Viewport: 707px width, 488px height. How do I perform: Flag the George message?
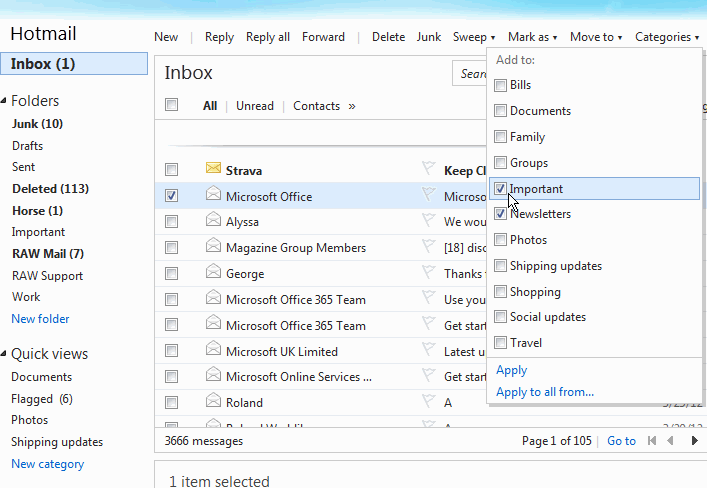(428, 272)
